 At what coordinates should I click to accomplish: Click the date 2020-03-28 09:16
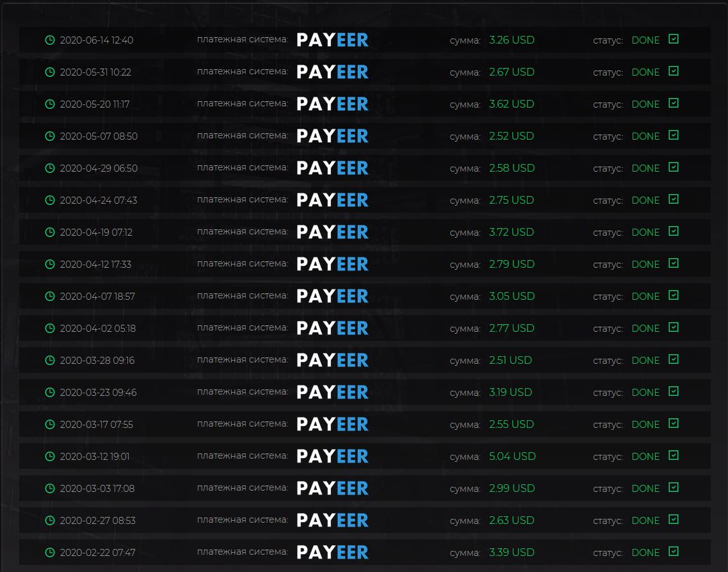(97, 361)
